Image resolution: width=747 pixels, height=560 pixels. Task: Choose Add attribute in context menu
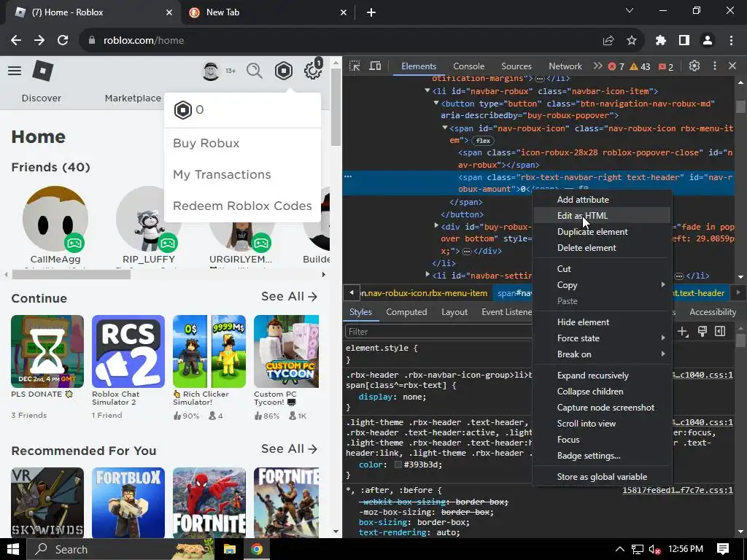(602, 200)
